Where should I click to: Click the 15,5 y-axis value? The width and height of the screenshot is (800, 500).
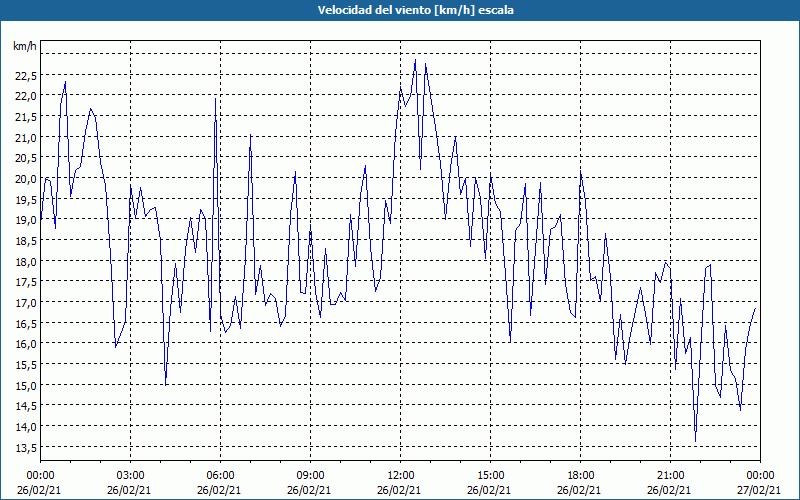pos(26,365)
